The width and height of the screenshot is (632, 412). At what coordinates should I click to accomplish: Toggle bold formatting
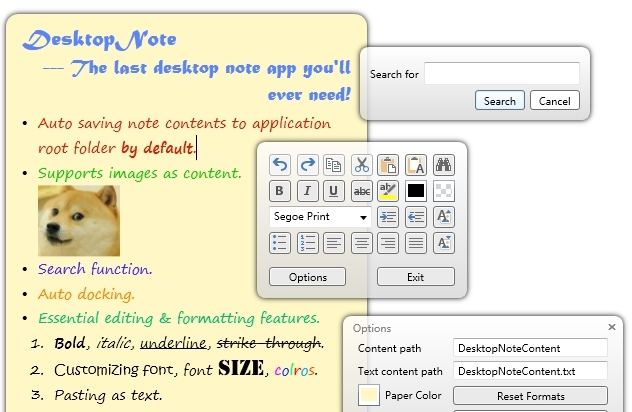(x=280, y=191)
